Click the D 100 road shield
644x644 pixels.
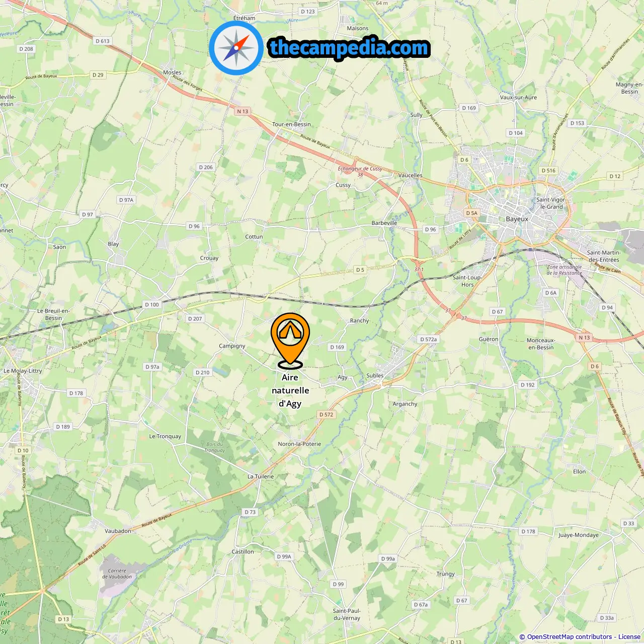coord(151,304)
